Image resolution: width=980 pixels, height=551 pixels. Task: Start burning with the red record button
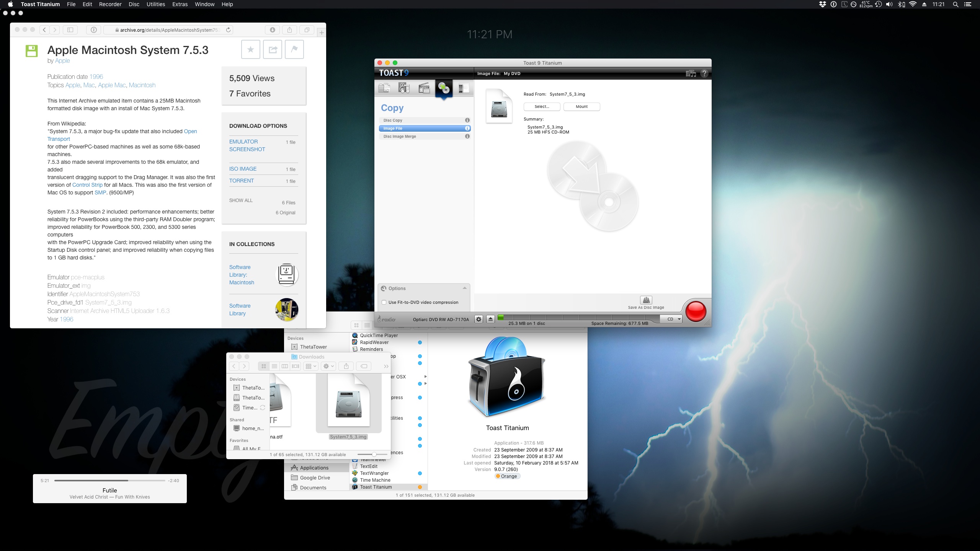click(x=696, y=311)
